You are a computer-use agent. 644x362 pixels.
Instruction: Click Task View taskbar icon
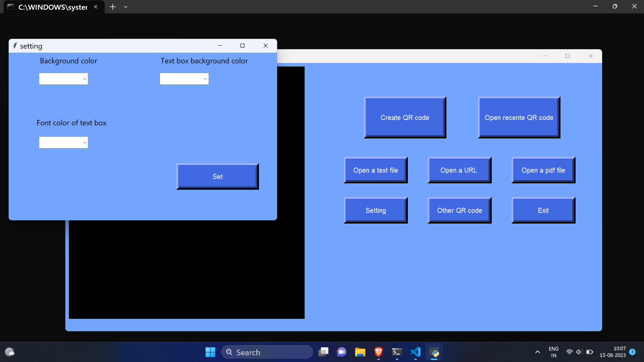323,352
